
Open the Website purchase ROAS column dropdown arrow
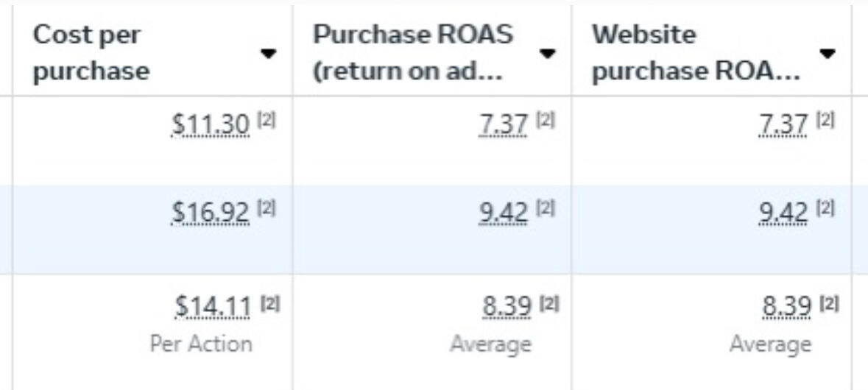click(x=828, y=54)
